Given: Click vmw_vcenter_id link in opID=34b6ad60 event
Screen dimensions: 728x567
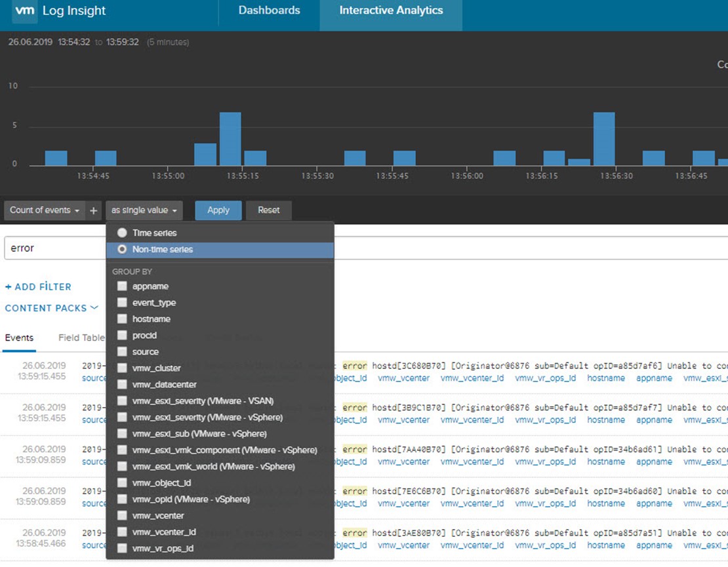Looking at the screenshot, I should (472, 503).
